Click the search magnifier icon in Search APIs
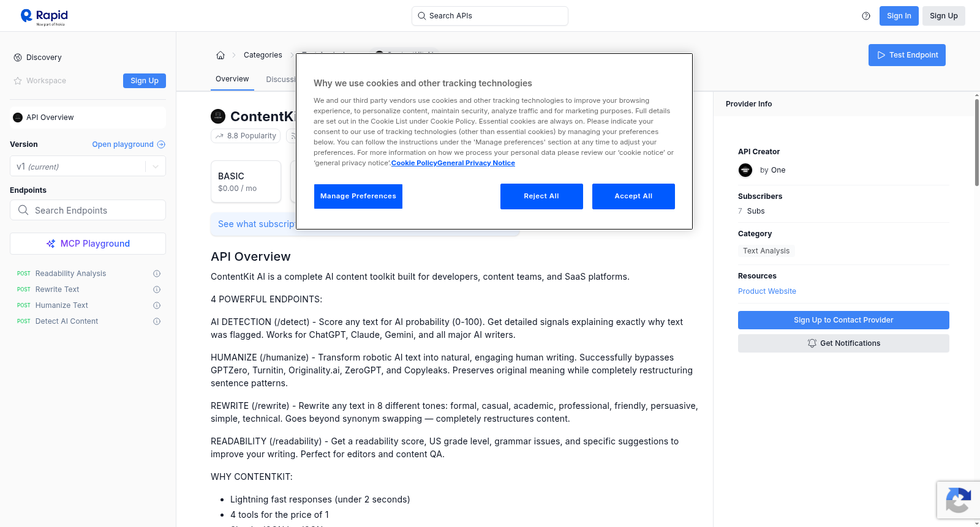This screenshot has height=527, width=980. (422, 16)
